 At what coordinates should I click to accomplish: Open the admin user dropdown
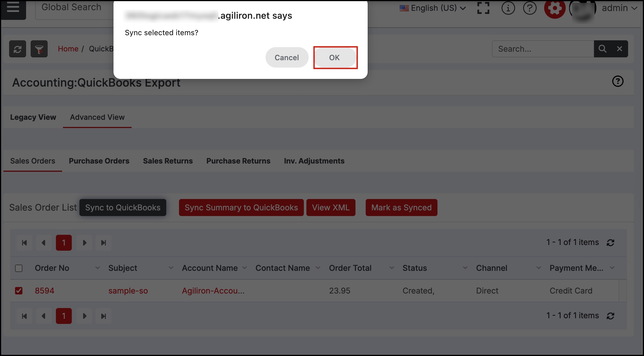(619, 8)
